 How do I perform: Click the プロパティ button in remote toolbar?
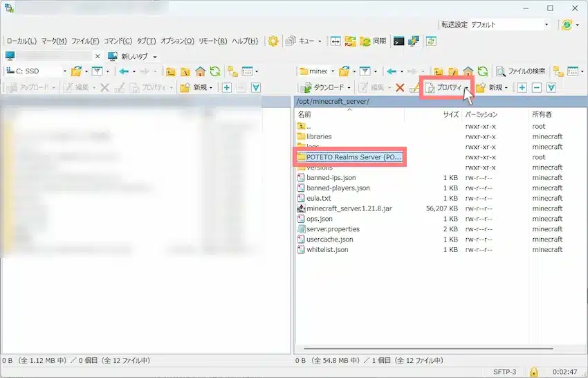[443, 87]
